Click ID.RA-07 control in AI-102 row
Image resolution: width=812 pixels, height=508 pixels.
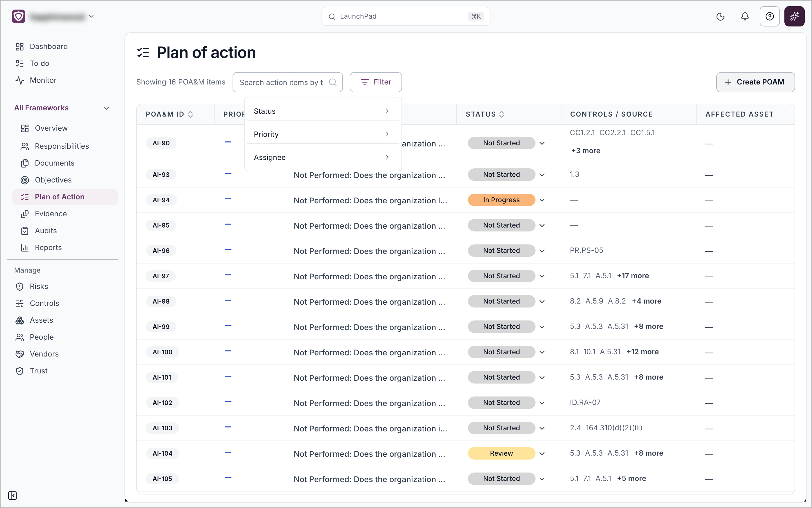(x=585, y=402)
